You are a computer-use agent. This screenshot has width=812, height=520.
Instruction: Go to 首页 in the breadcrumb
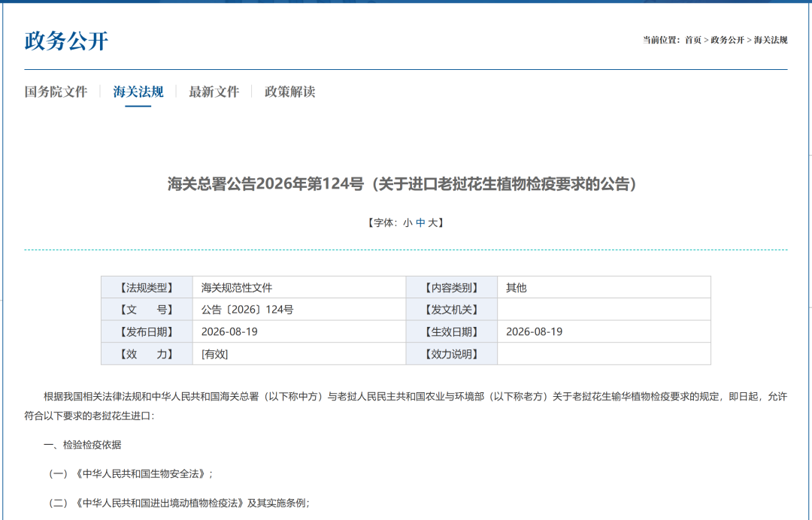pos(693,40)
